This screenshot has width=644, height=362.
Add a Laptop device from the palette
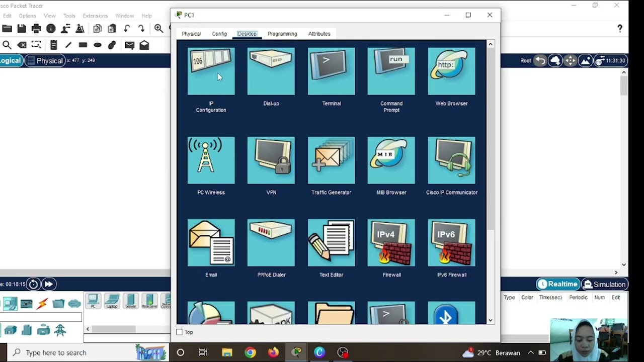tap(112, 301)
